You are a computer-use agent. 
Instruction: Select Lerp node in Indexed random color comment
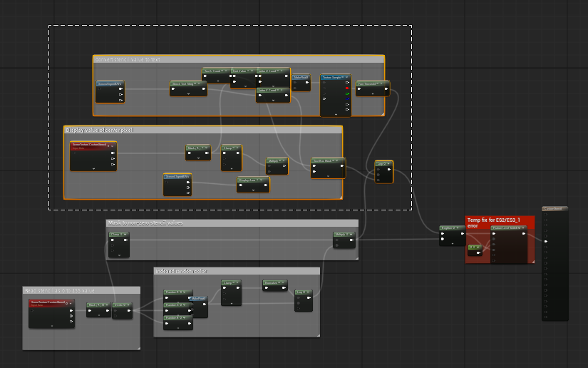[304, 300]
